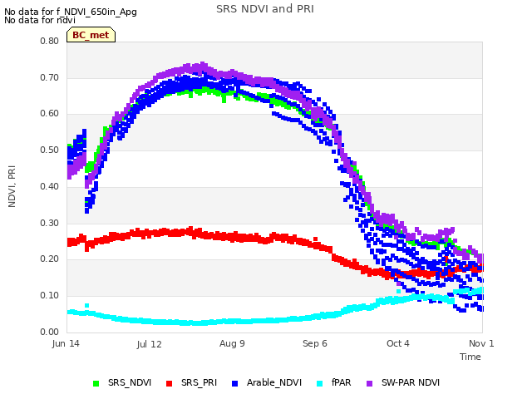Click the cyan fPAR legend swatch
The height and width of the screenshot is (399, 532).
coord(319,383)
